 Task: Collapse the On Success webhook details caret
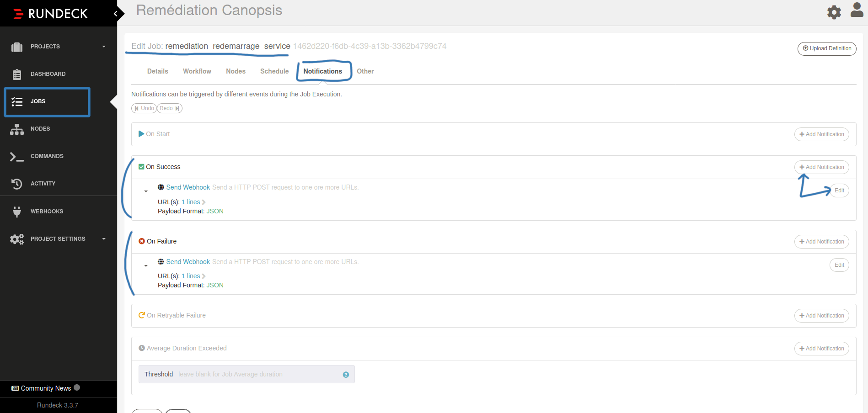click(x=146, y=191)
